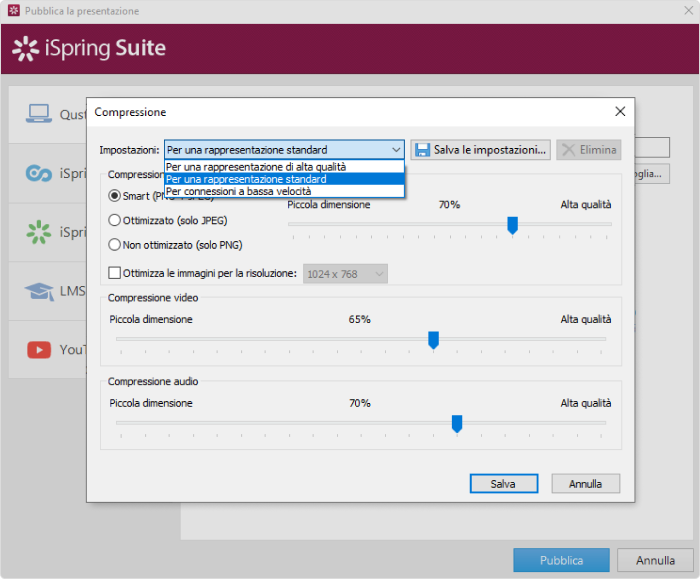The width and height of the screenshot is (700, 579).
Task: Close the Compressione dialog
Action: (x=620, y=112)
